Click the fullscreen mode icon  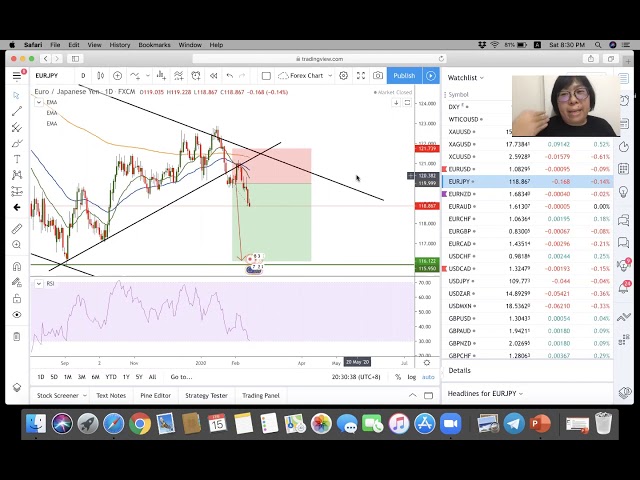click(360, 76)
